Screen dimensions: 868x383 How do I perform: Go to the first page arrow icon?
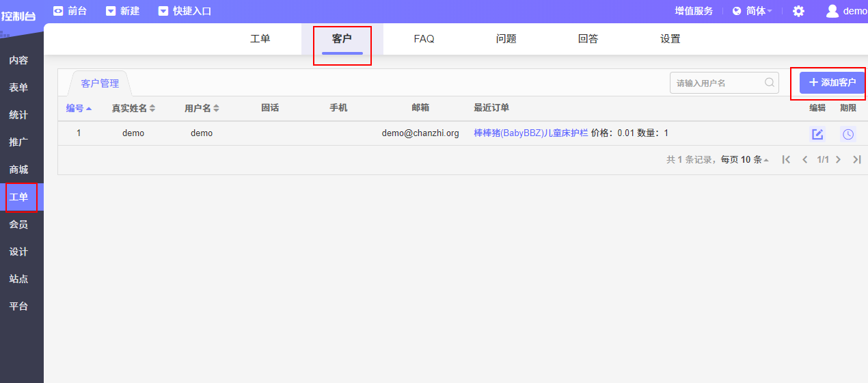[x=786, y=159]
